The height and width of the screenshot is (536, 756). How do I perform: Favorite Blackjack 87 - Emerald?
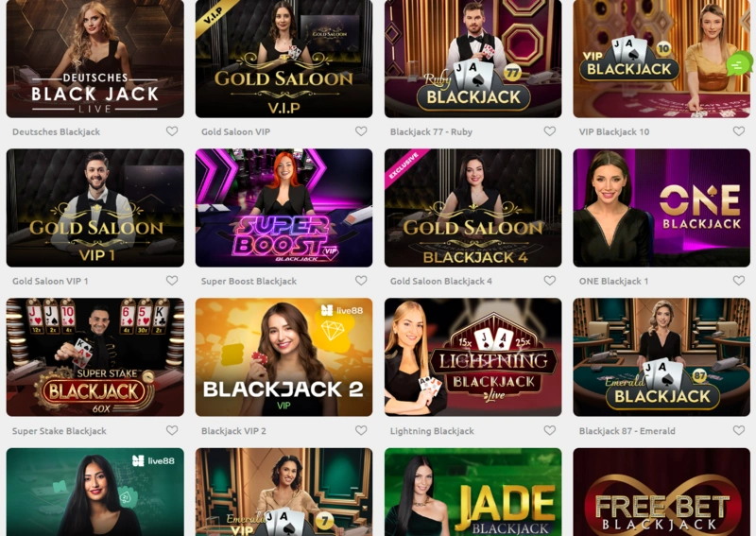739,430
